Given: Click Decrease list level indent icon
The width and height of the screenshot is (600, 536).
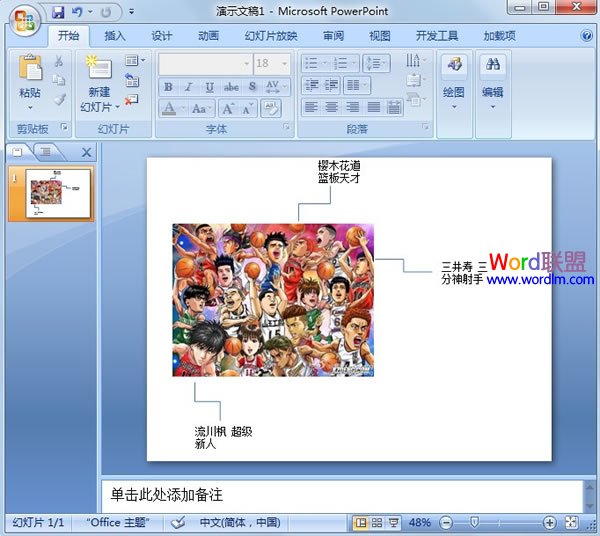Looking at the screenshot, I should point(311,85).
